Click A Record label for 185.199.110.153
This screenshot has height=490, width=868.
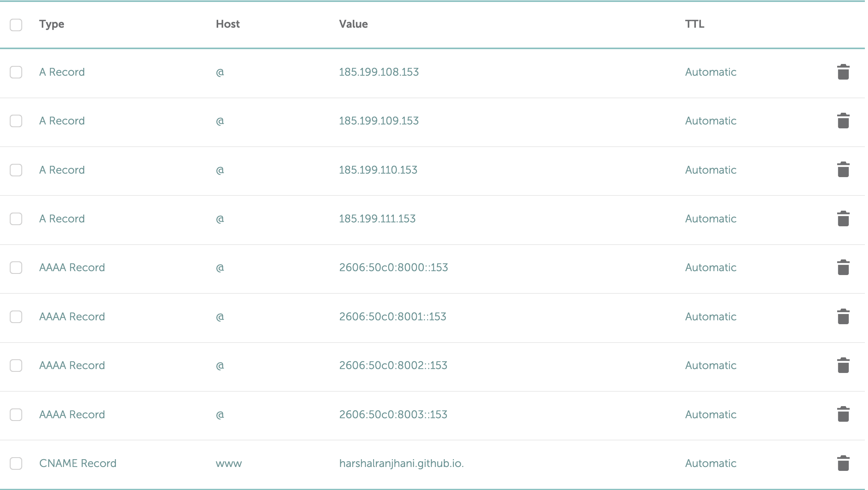(62, 170)
